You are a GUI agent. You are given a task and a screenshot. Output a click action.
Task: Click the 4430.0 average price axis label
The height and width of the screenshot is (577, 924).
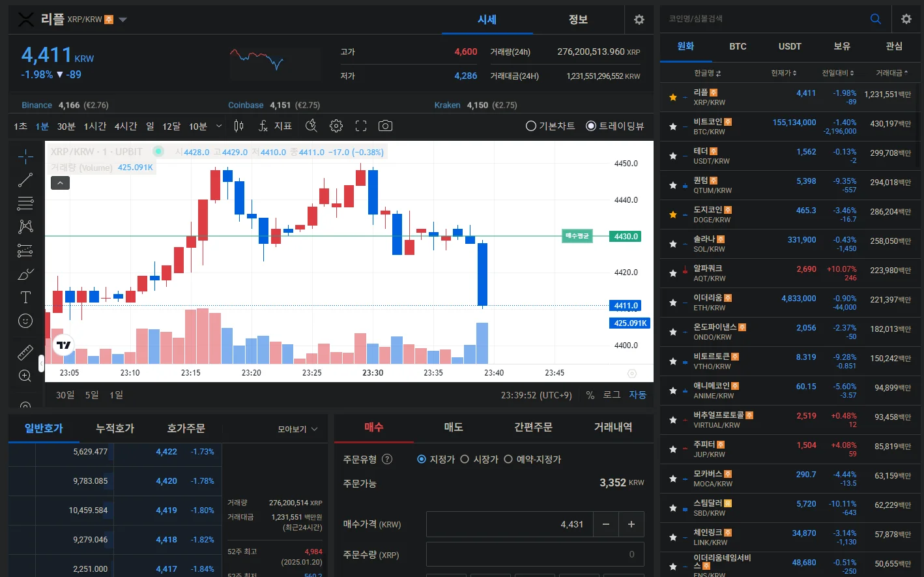coord(626,237)
